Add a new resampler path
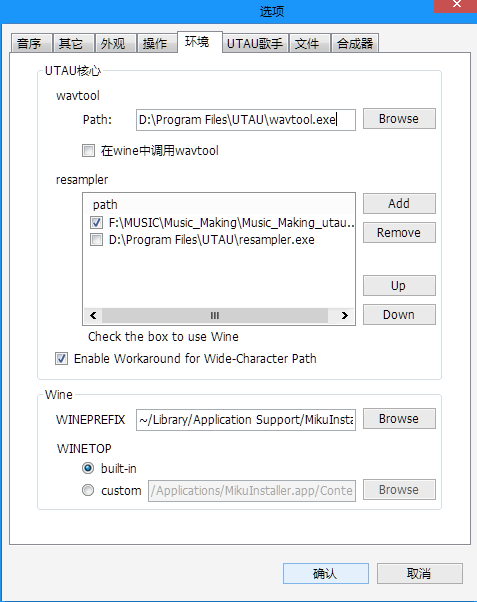The height and width of the screenshot is (602, 477). tap(399, 203)
